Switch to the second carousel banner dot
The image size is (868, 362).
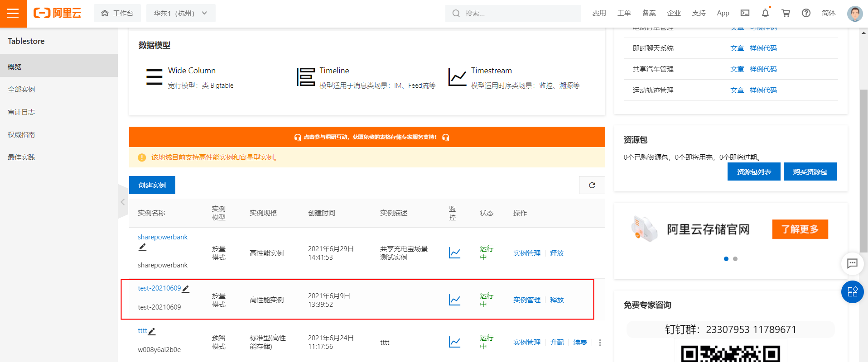[735, 259]
